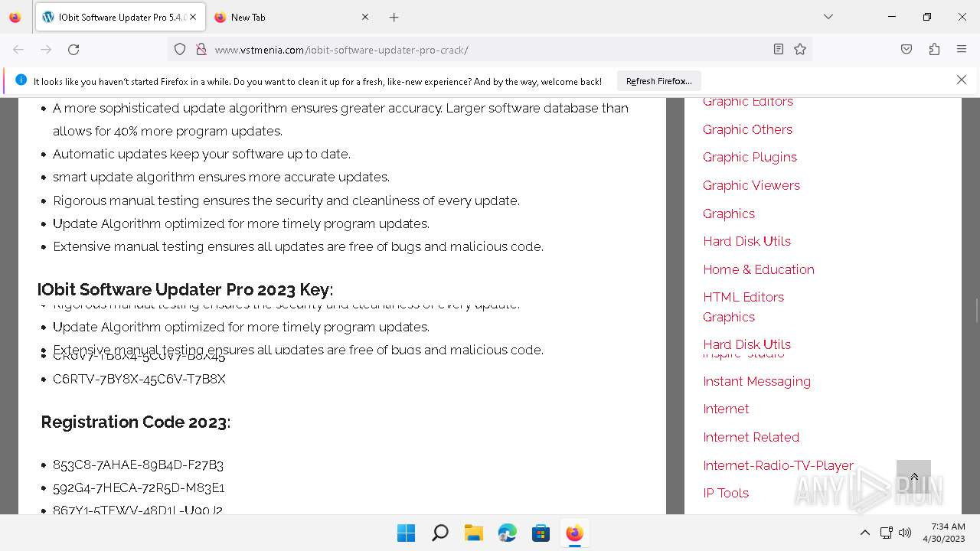Open Save to Pocket icon
The image size is (980, 551).
click(906, 49)
